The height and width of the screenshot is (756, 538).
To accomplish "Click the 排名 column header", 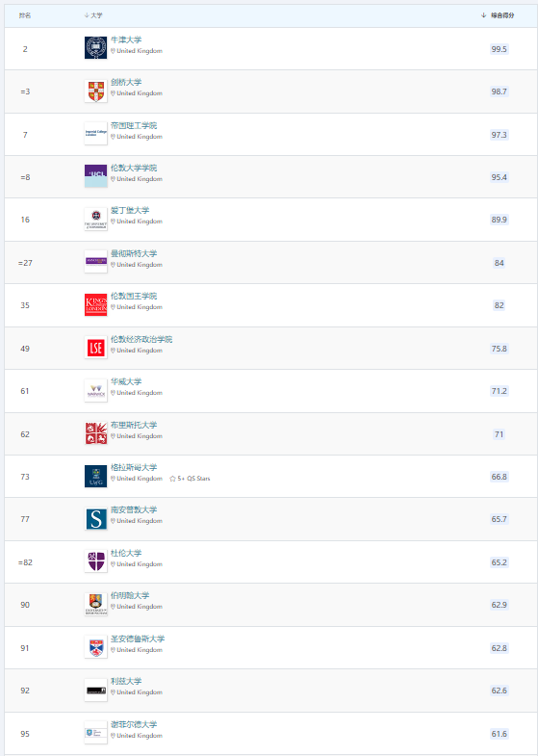I will [25, 15].
